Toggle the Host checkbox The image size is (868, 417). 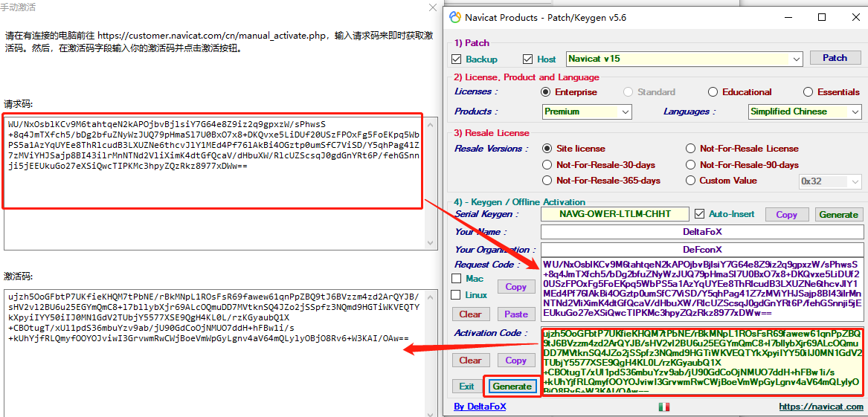click(528, 59)
